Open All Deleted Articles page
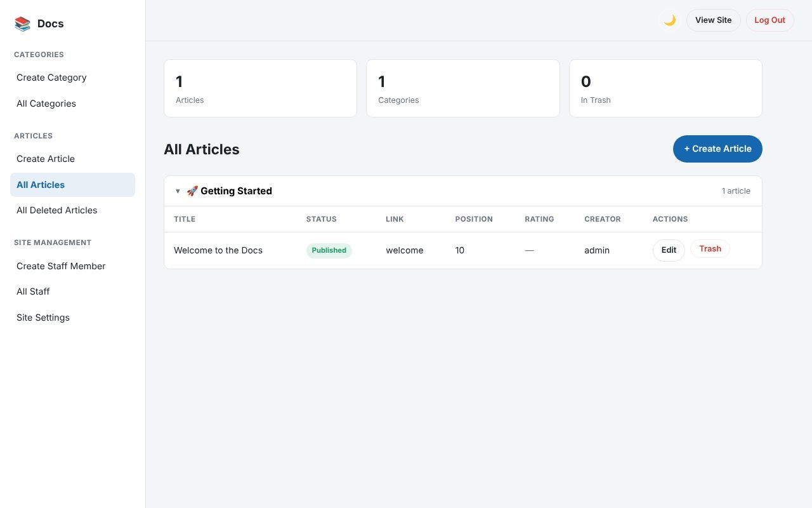The width and height of the screenshot is (812, 508). tap(72, 210)
